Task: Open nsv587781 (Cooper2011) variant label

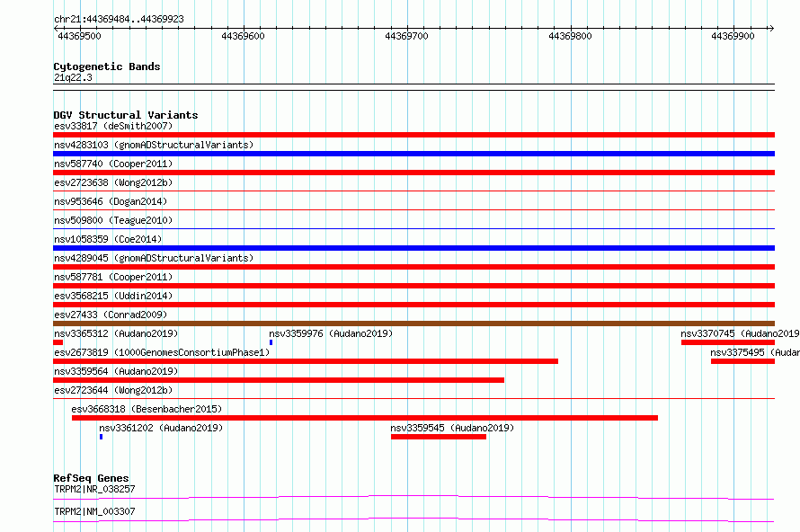Action: point(113,277)
